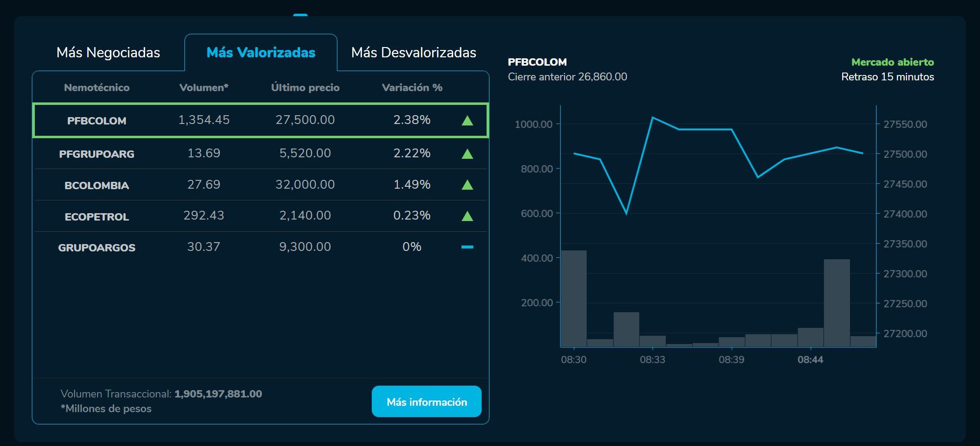The image size is (980, 446).
Task: Select the PFBCOLOM stock row
Action: [x=260, y=121]
